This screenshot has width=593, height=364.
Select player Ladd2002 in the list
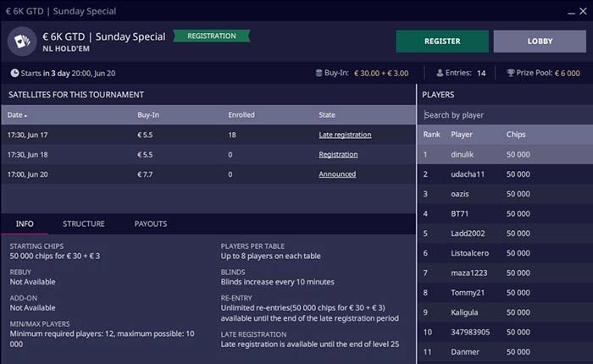coord(505,233)
